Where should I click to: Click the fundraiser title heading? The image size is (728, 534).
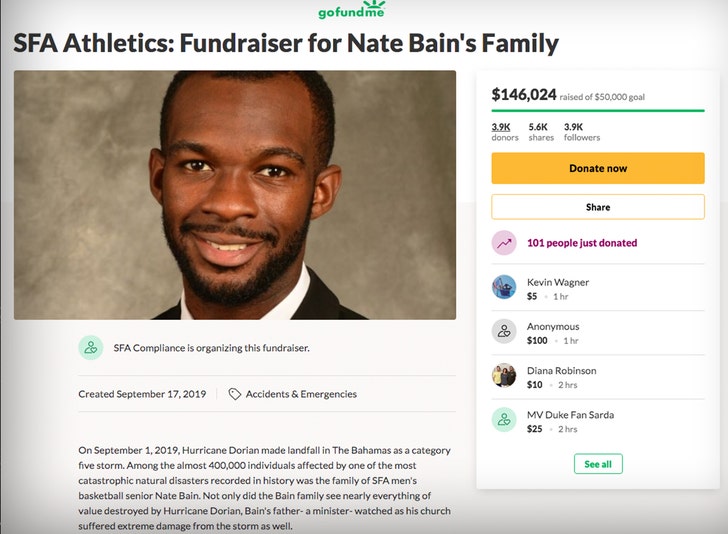coord(286,44)
